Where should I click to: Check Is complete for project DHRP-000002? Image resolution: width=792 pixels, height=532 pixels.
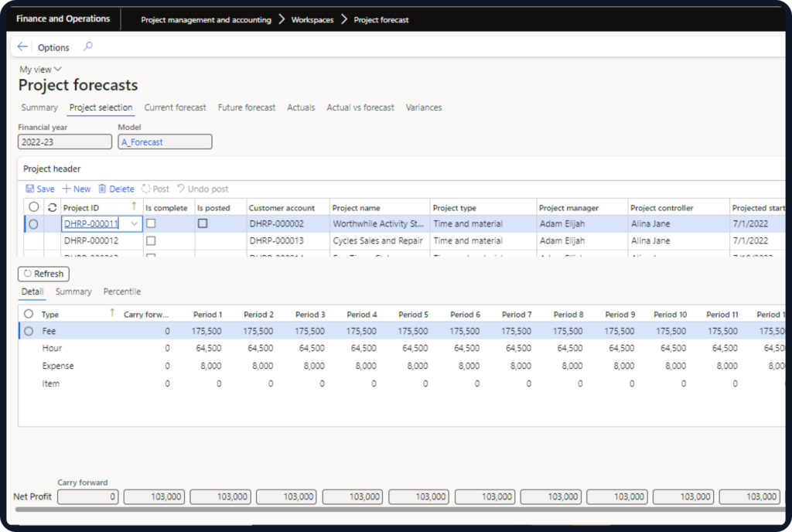150,223
